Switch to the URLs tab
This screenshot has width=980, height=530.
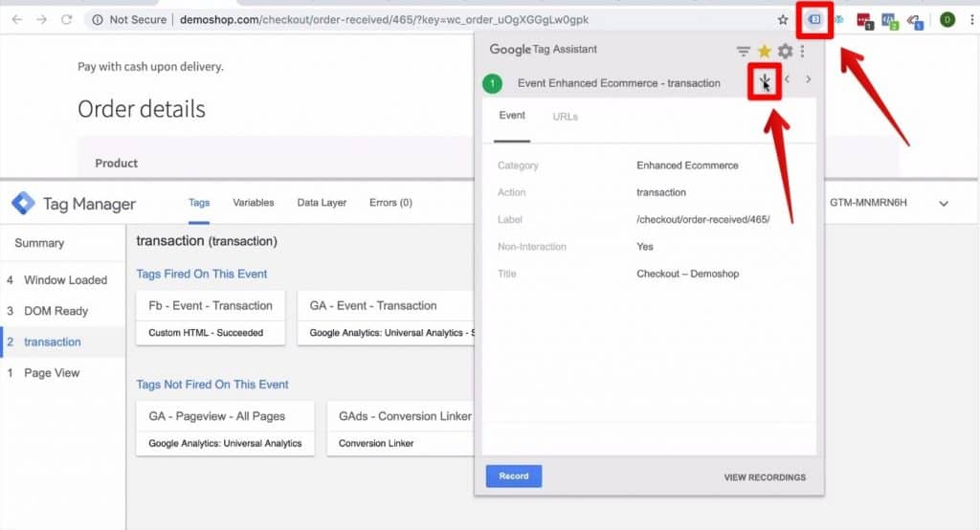(565, 117)
